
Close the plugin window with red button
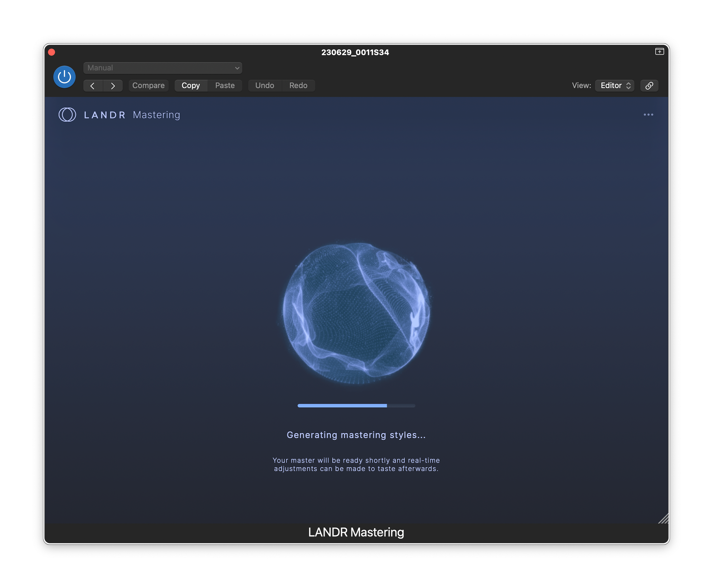(x=52, y=52)
